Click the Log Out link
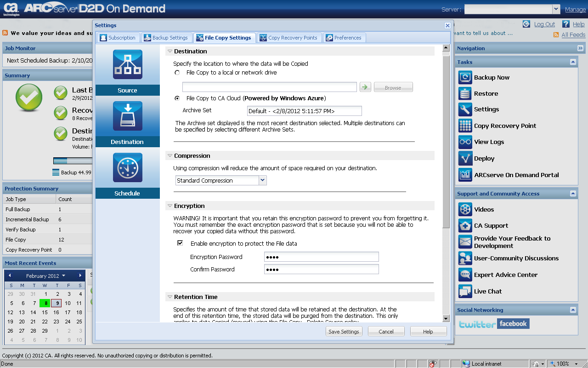The height and width of the screenshot is (368, 588). pyautogui.click(x=544, y=24)
